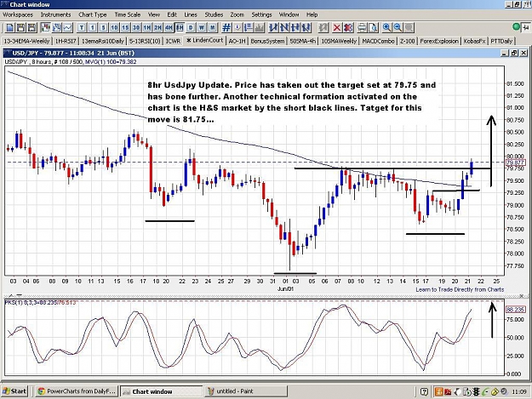Click the Windows Start button
The width and height of the screenshot is (532, 399).
coord(14,391)
